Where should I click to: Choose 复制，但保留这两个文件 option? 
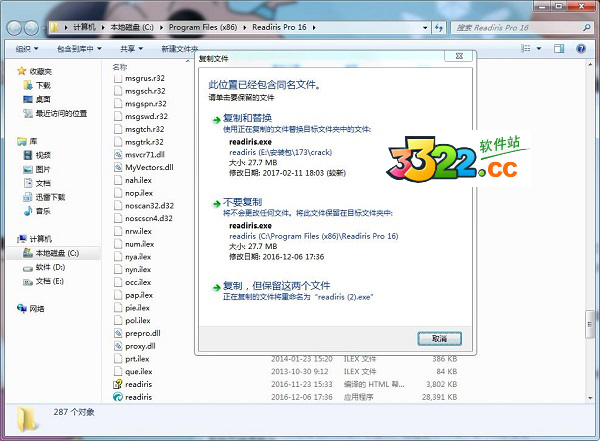click(276, 286)
